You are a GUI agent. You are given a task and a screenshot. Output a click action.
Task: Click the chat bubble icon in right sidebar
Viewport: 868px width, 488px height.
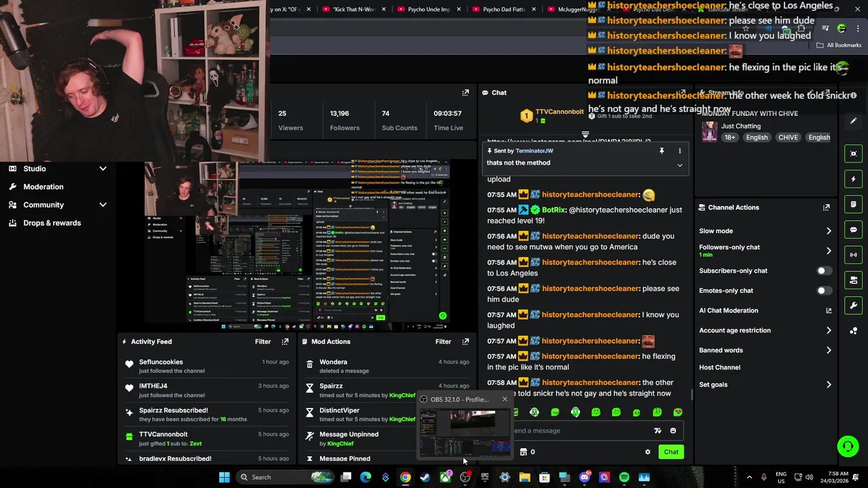click(854, 230)
